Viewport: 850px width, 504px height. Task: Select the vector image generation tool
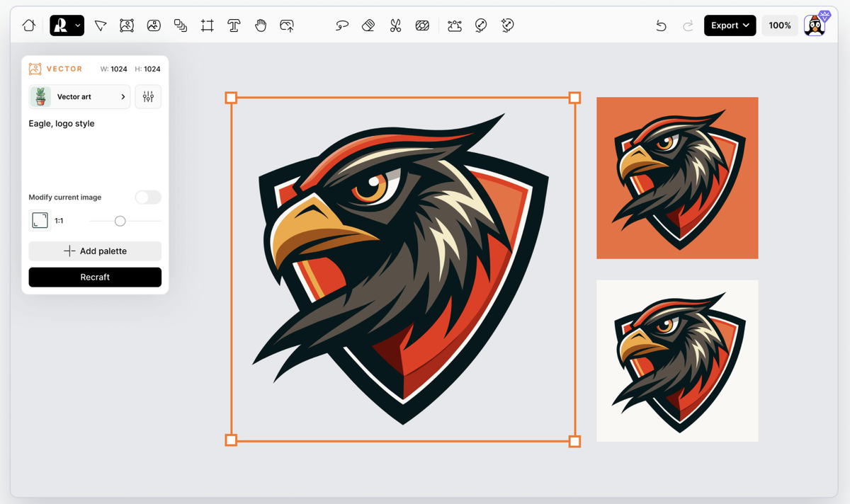click(x=127, y=25)
